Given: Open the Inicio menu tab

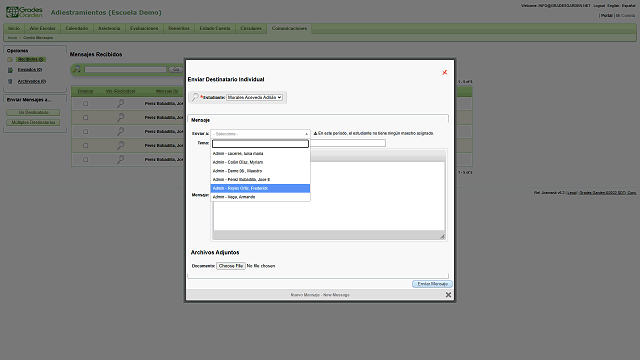Looking at the screenshot, I should (14, 29).
